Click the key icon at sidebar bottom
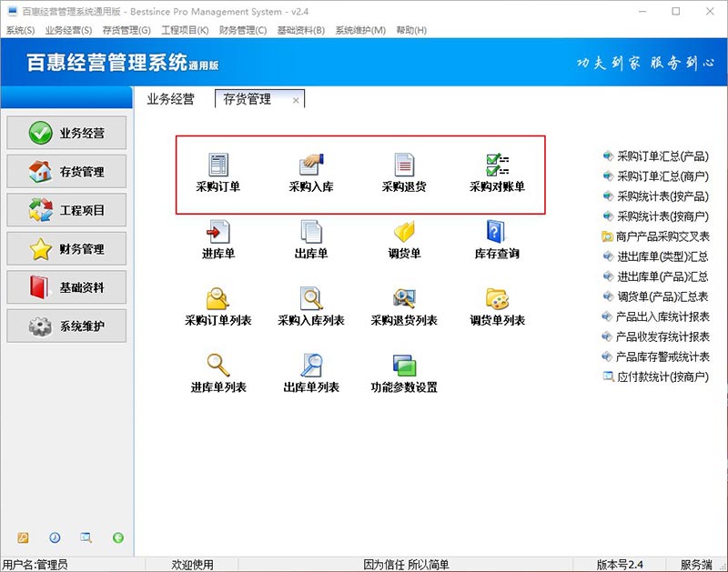This screenshot has width=728, height=572. pyautogui.click(x=23, y=537)
